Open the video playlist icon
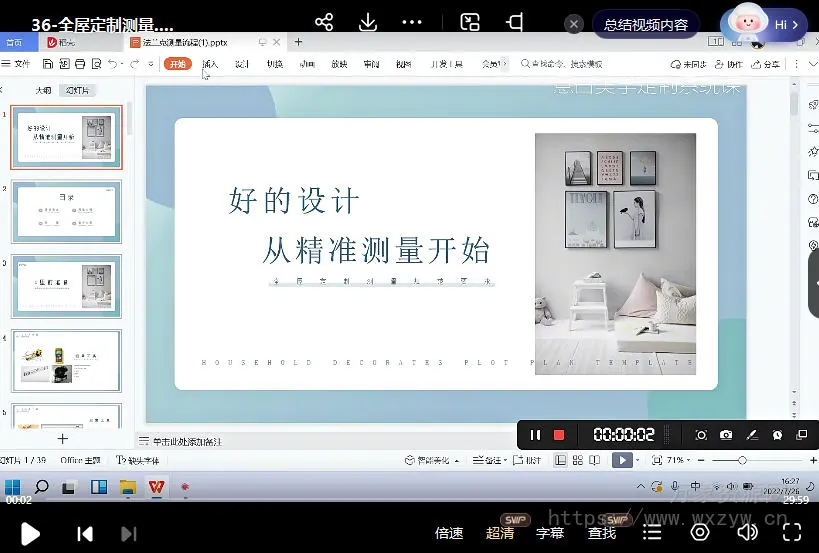 click(652, 533)
